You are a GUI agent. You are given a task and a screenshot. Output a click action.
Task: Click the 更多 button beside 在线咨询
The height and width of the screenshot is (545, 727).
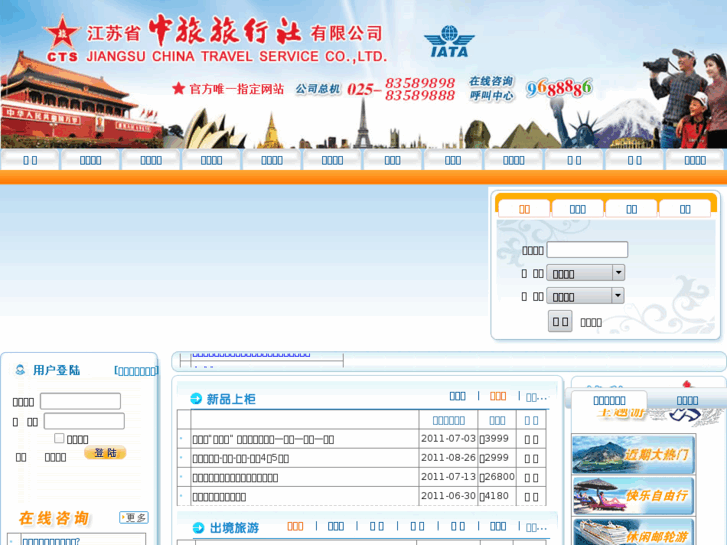[134, 517]
